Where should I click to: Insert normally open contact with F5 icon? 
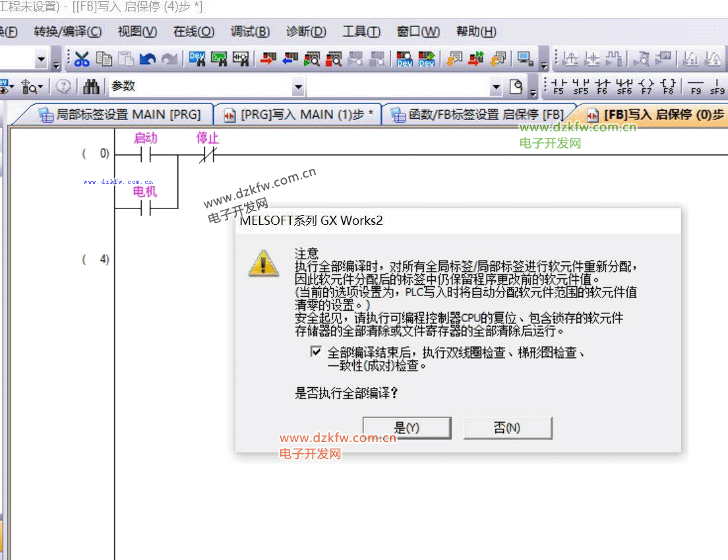coord(559,86)
